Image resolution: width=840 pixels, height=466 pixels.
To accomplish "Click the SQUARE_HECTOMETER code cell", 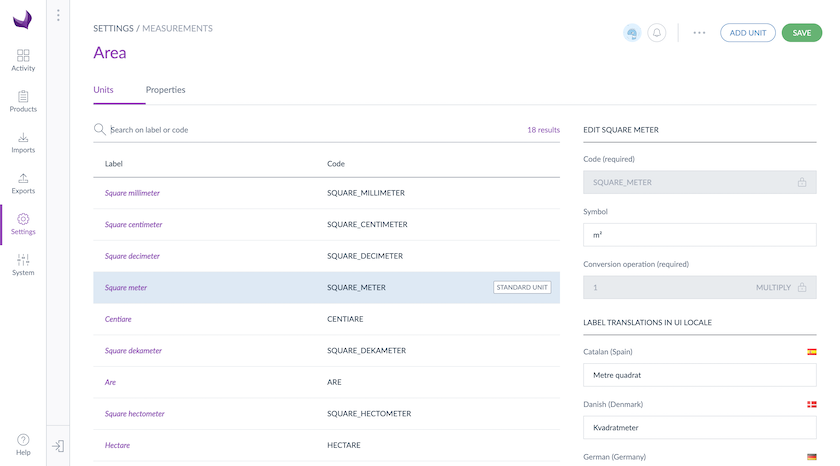I will [369, 414].
